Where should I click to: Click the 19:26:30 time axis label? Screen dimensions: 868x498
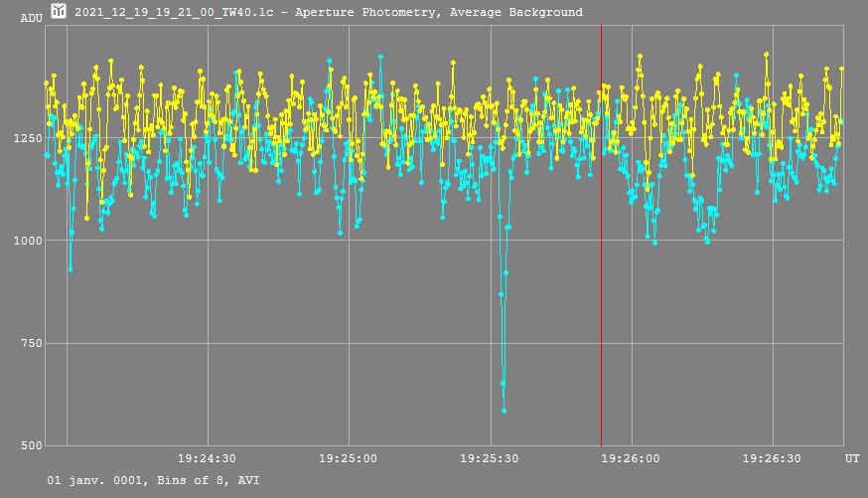pyautogui.click(x=772, y=459)
